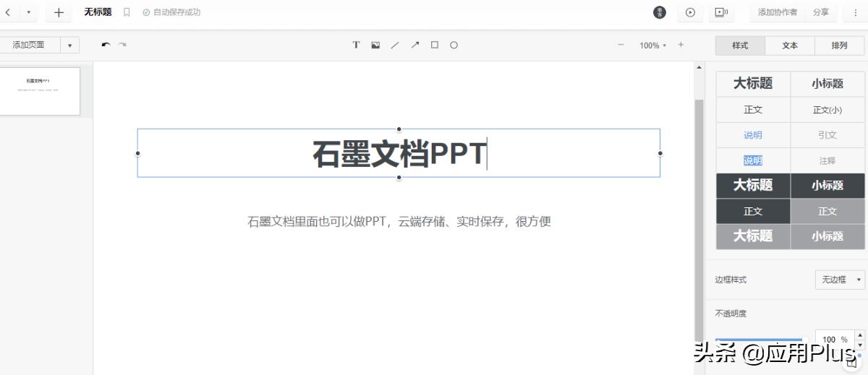Click the document title 无标题
The height and width of the screenshot is (375, 868).
98,12
